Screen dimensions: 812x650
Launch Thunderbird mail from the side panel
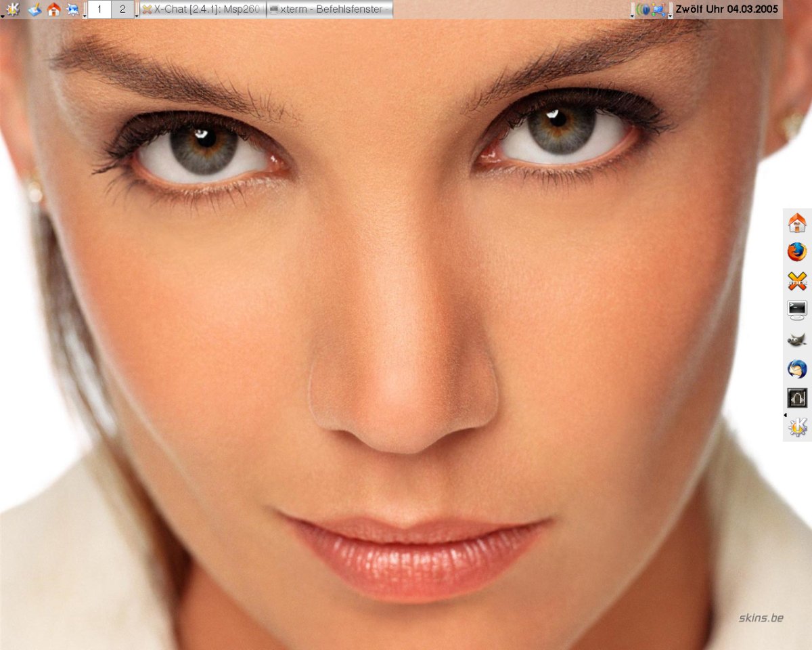pos(797,369)
